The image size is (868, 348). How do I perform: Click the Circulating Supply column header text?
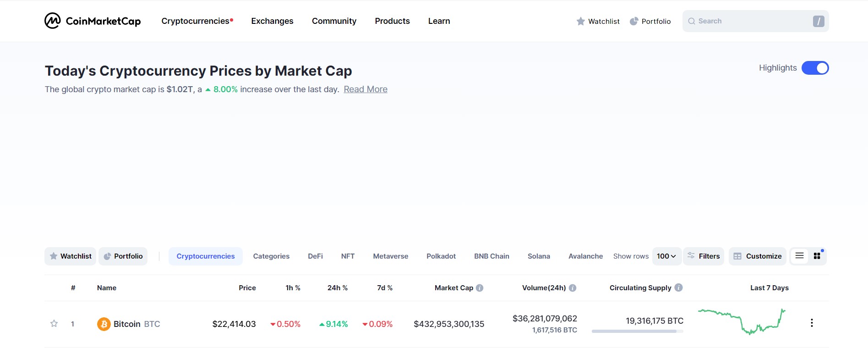640,288
